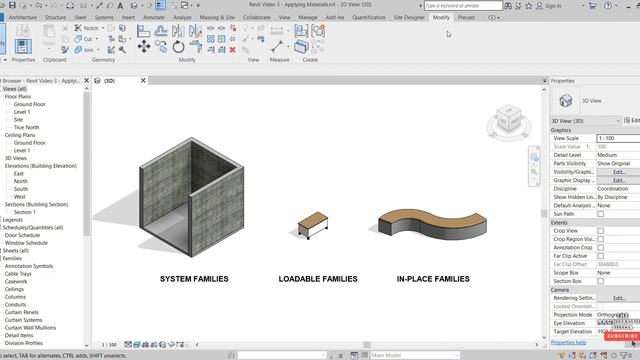Viewport: 640px width, 360px height.
Task: Click the Sign In user icon
Action: pyautogui.click(x=539, y=6)
